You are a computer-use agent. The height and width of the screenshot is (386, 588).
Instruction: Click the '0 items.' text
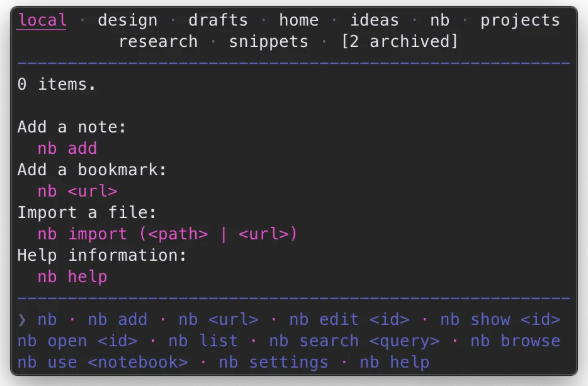point(57,84)
